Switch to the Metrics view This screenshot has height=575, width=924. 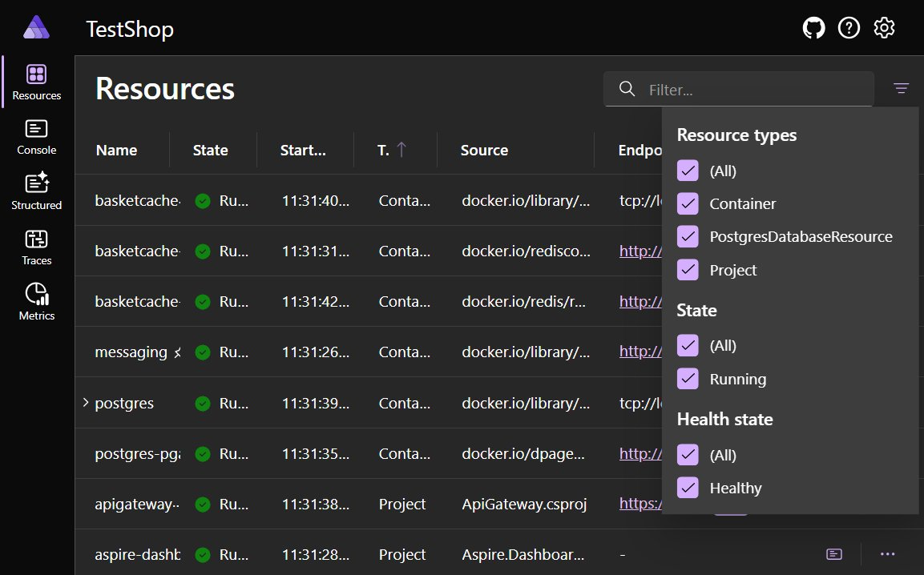36,302
